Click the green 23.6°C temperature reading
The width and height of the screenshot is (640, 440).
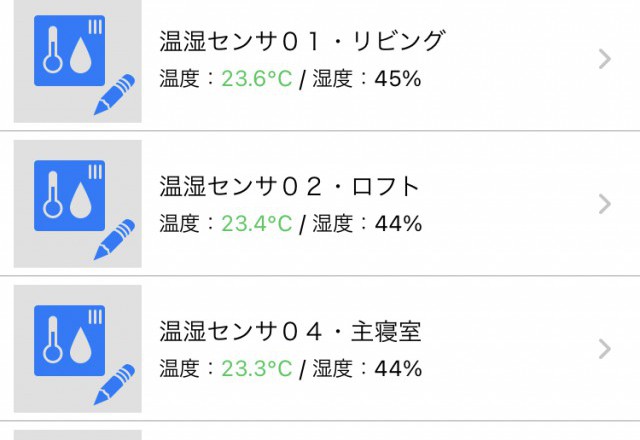point(256,79)
